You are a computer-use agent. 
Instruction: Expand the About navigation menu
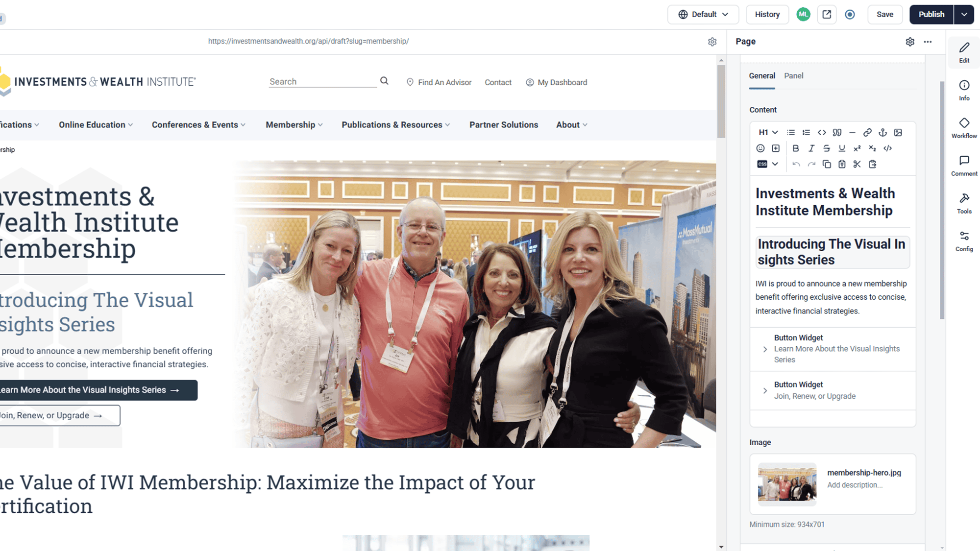(572, 125)
